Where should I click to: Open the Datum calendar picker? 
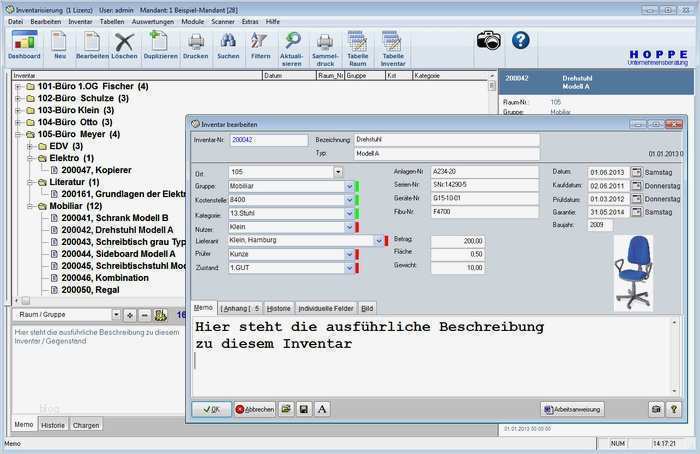click(636, 172)
